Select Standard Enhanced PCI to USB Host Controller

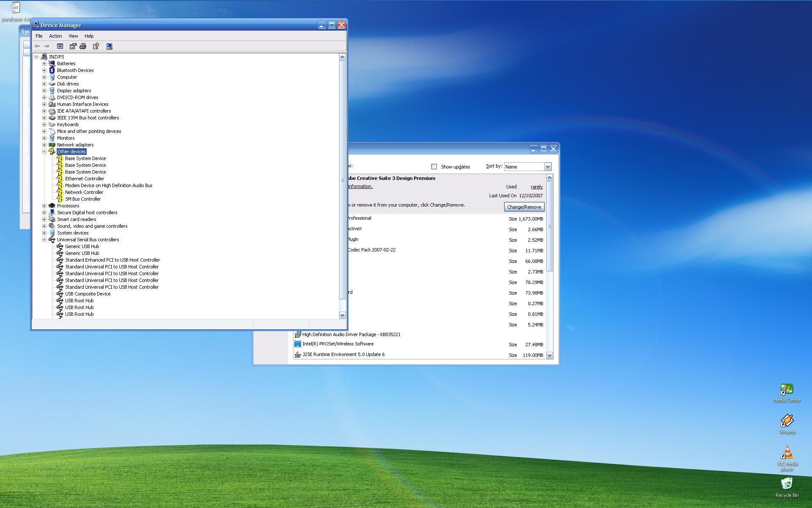[112, 260]
